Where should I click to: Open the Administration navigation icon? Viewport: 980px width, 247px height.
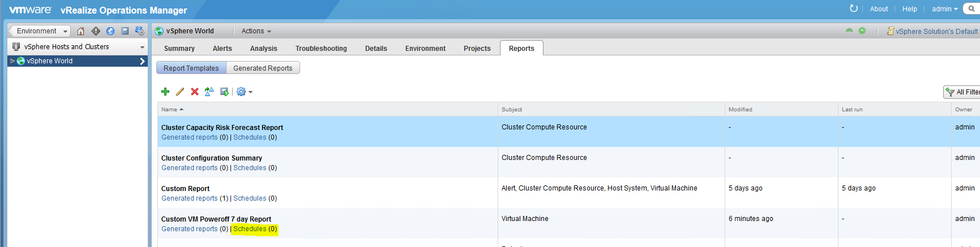[140, 31]
